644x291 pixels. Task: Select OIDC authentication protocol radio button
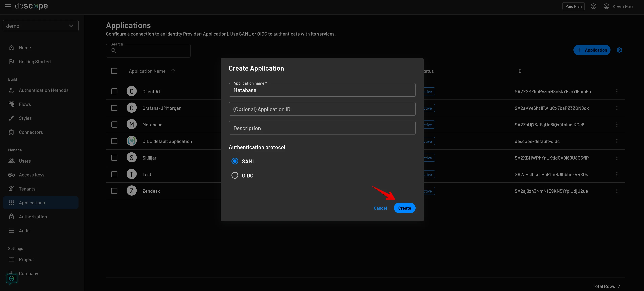coord(234,176)
